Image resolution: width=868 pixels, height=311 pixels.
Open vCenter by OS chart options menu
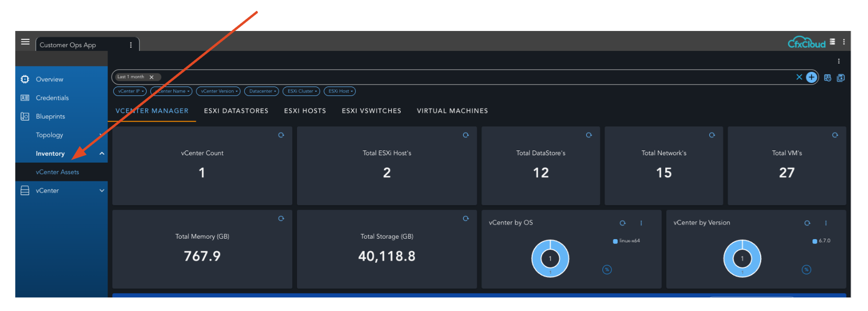pyautogui.click(x=641, y=223)
